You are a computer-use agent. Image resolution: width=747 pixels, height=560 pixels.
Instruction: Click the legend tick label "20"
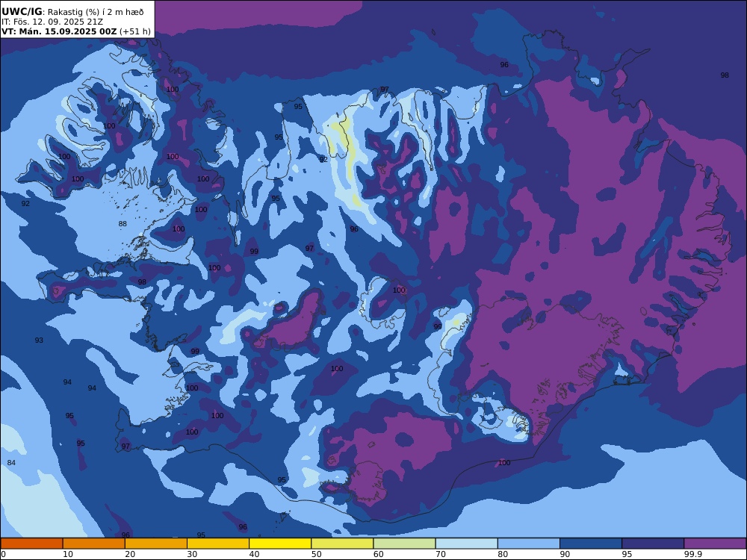click(130, 554)
